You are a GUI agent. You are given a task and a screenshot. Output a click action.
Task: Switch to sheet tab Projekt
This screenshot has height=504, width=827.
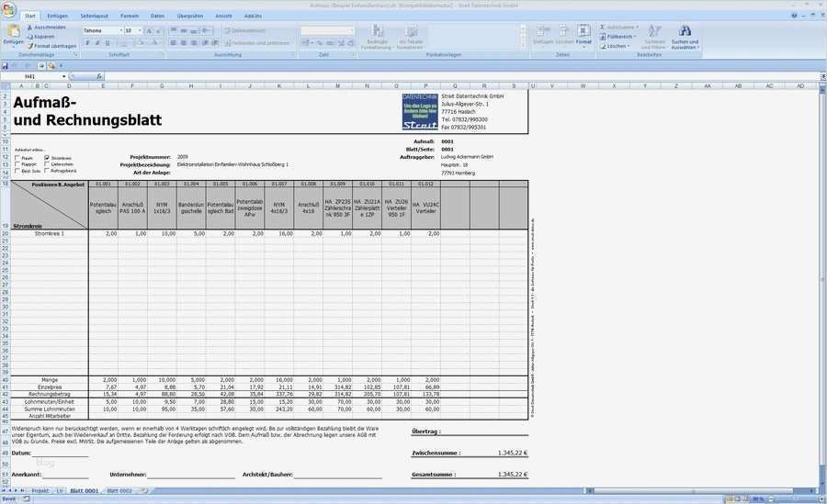pyautogui.click(x=40, y=491)
